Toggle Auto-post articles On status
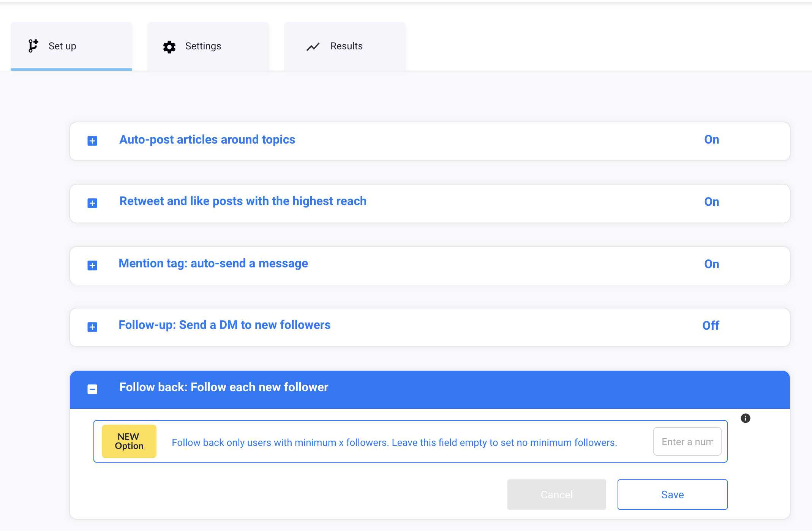Image resolution: width=812 pixels, height=531 pixels. coord(711,140)
